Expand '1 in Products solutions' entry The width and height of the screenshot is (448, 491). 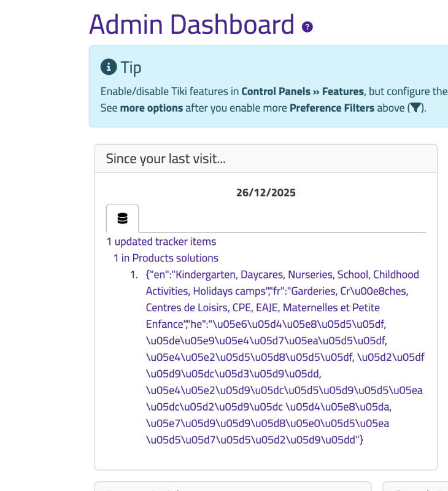[166, 258]
